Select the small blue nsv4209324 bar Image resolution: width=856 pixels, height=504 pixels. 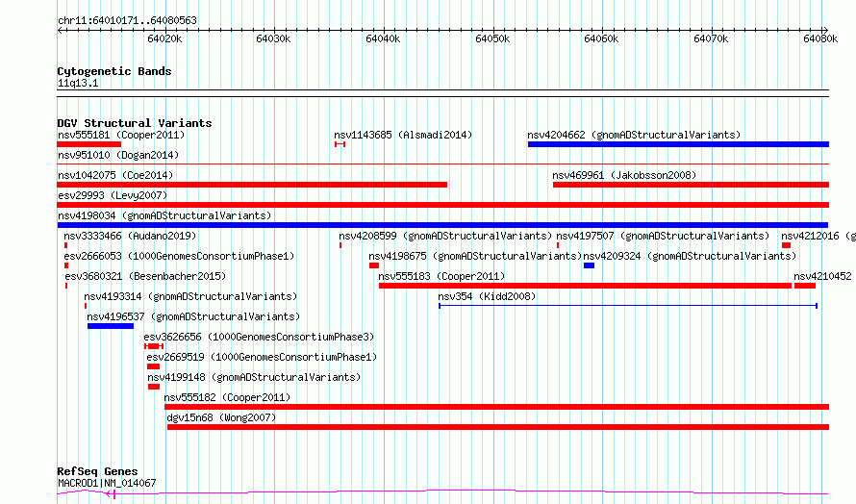(x=589, y=265)
